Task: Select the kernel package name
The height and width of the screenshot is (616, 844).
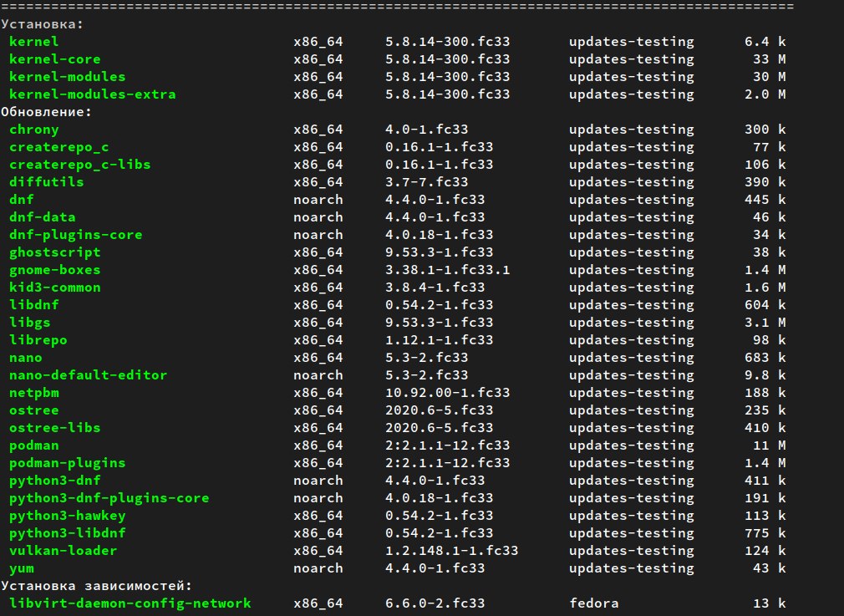Action: (34, 42)
